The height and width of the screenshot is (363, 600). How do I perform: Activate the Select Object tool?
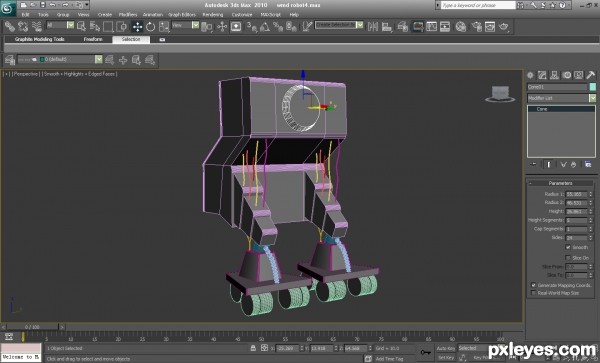[82, 26]
